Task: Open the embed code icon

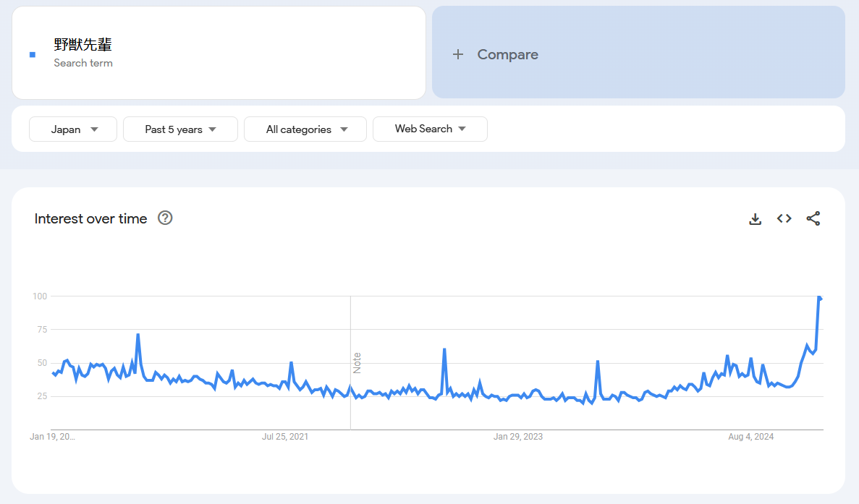Action: tap(784, 218)
